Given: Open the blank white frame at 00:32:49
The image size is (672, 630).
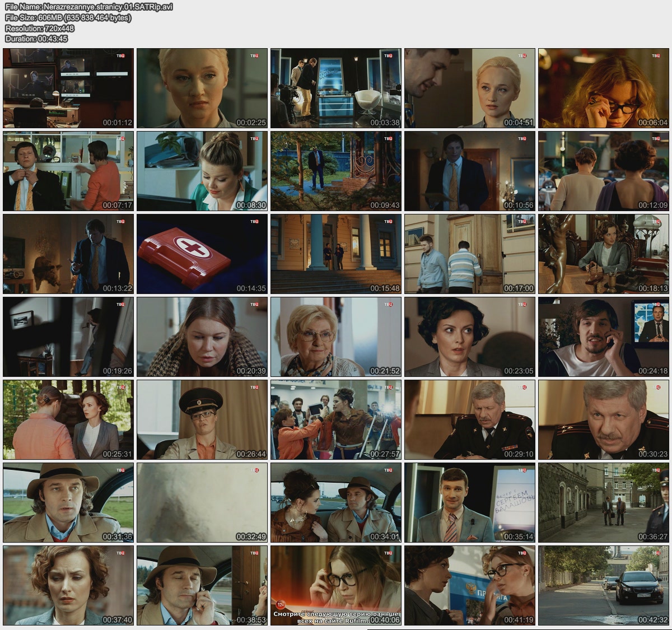Looking at the screenshot, I should 202,503.
